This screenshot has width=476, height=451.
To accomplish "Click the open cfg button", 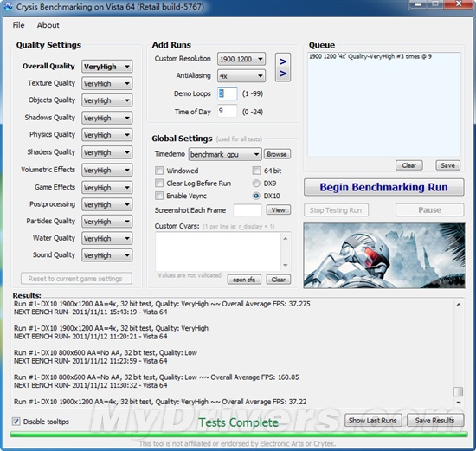I will (244, 280).
